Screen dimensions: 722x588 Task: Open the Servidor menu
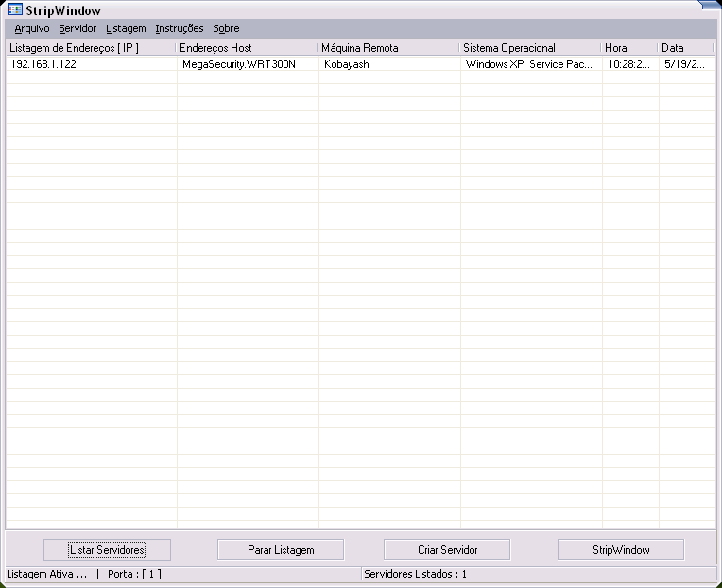[x=77, y=29]
